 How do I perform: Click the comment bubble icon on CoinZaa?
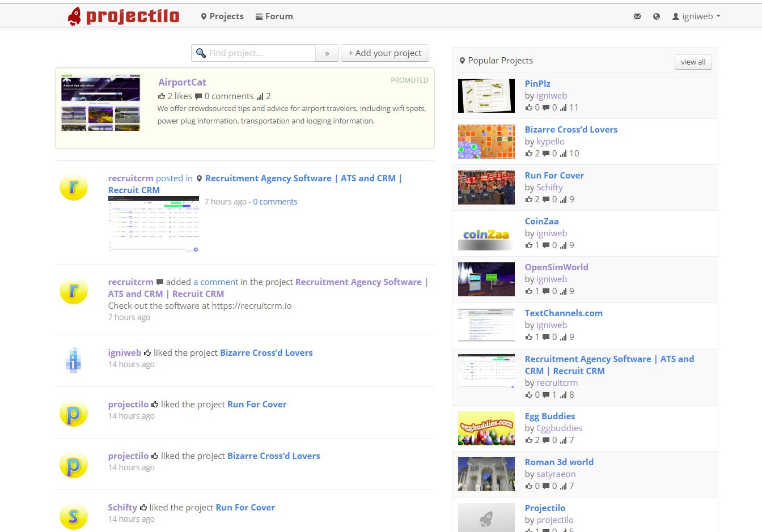point(545,245)
